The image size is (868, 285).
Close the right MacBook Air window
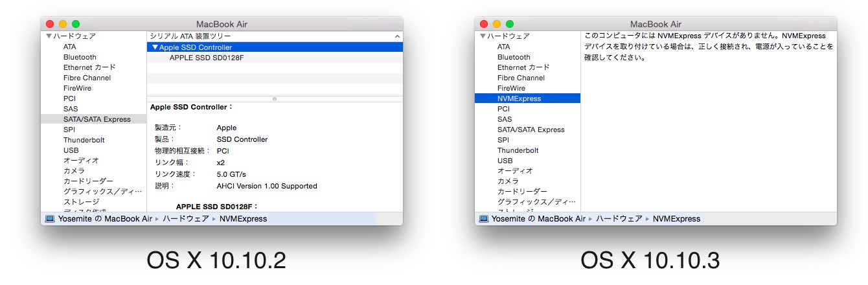point(484,24)
